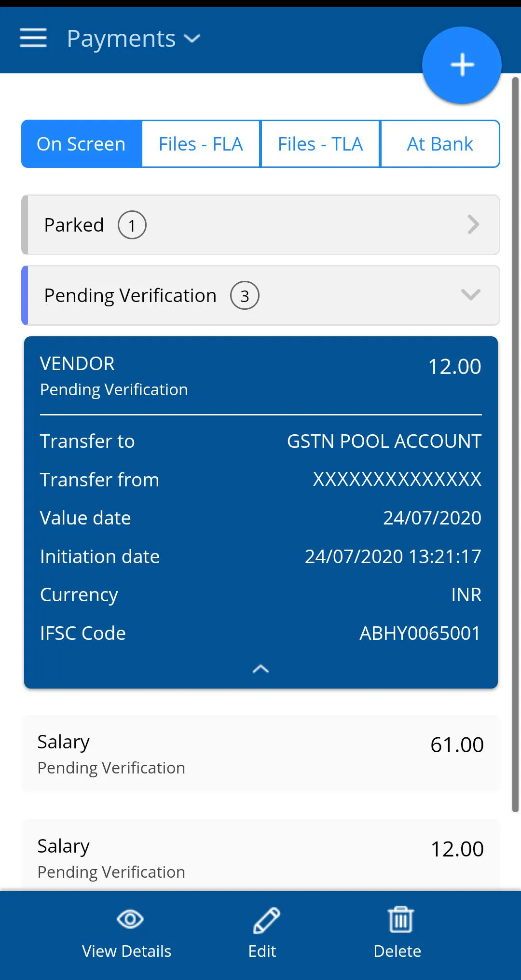Click the pencil Edit icon
This screenshot has width=521, height=980.
point(266,920)
